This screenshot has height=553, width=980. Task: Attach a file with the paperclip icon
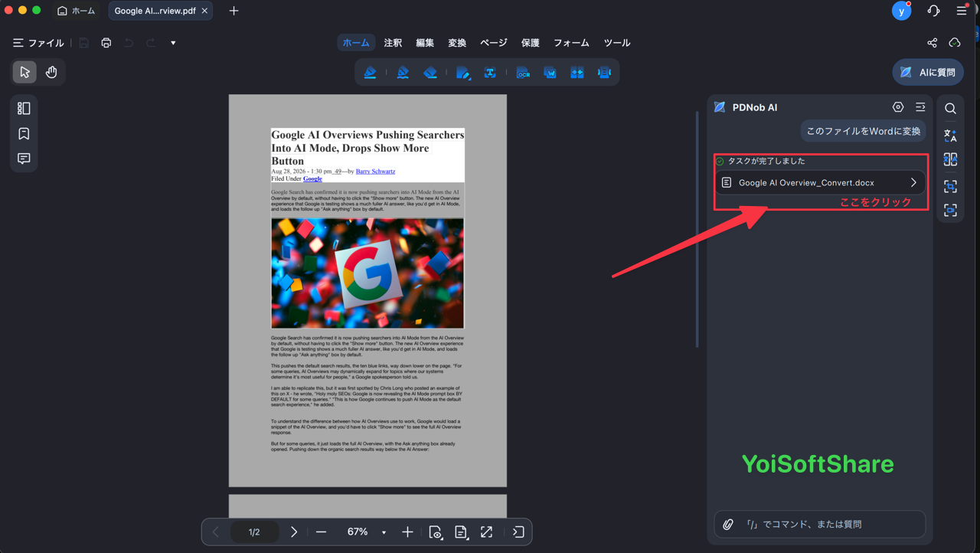tap(728, 525)
